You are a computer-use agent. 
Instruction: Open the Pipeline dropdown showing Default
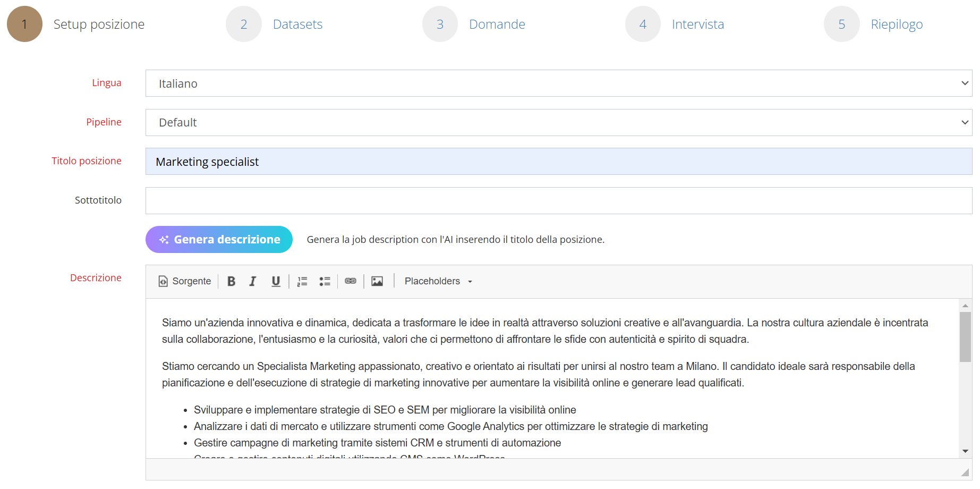559,122
